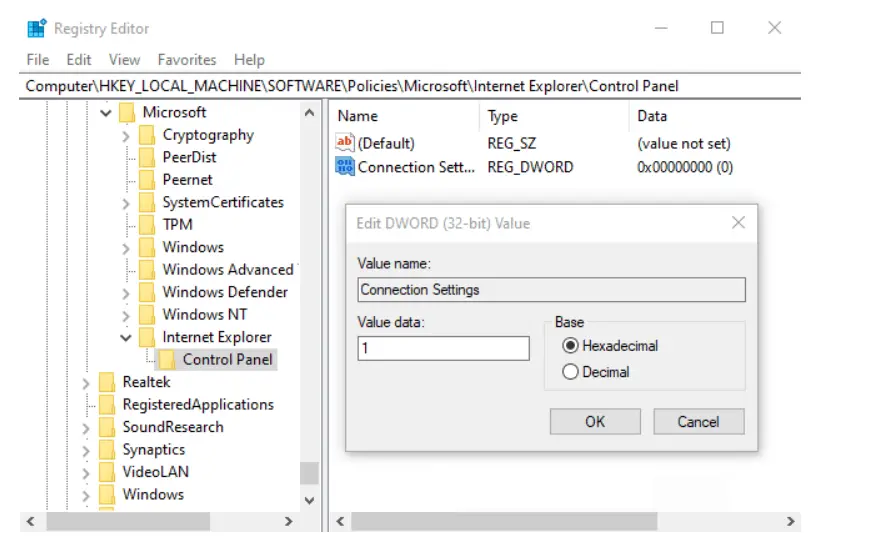The image size is (892, 541).
Task: Click the Windows Defender folder icon
Action: pos(147,292)
